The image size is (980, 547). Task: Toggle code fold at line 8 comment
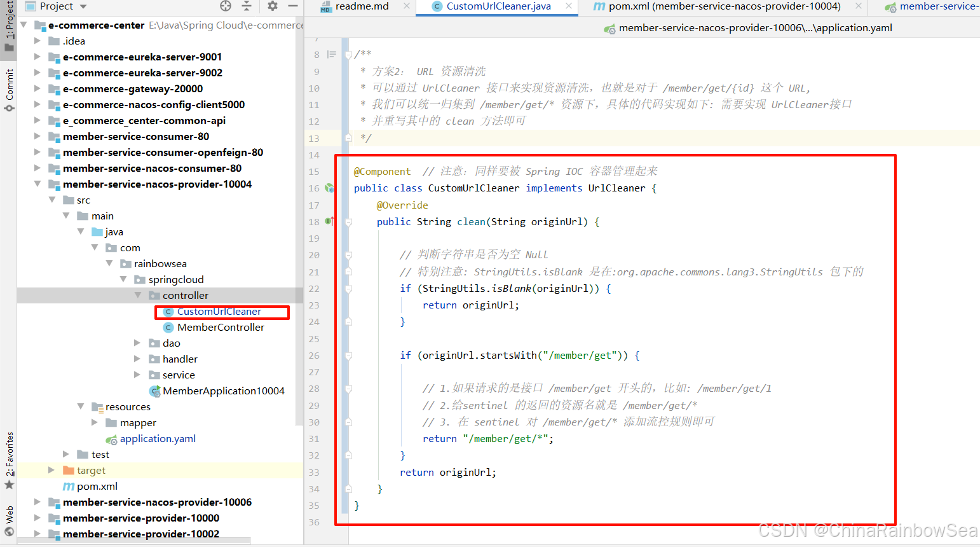point(348,55)
